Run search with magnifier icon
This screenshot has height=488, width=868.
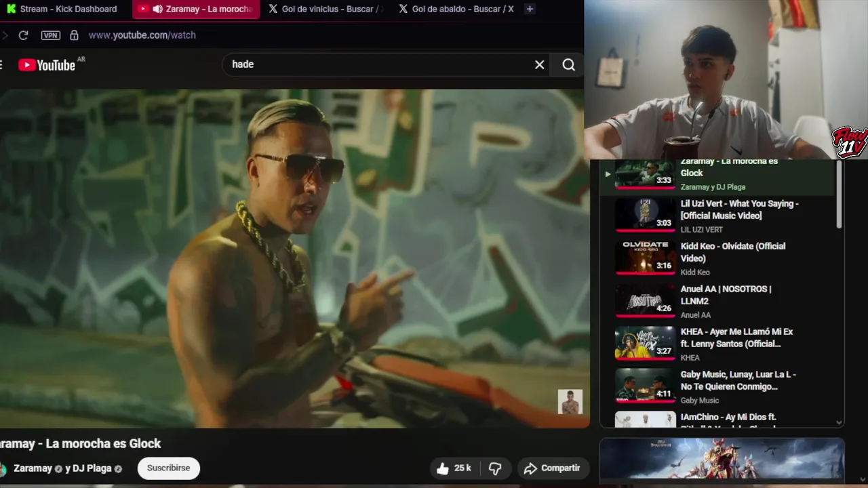568,64
